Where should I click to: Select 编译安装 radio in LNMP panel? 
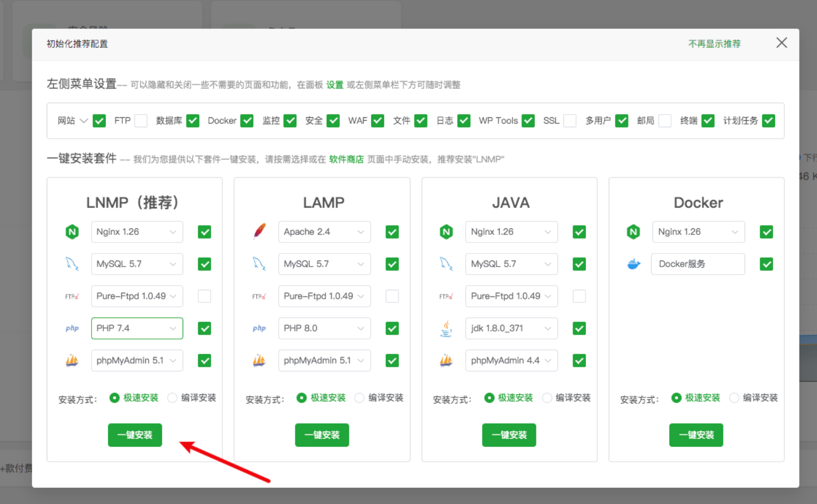[x=173, y=398]
